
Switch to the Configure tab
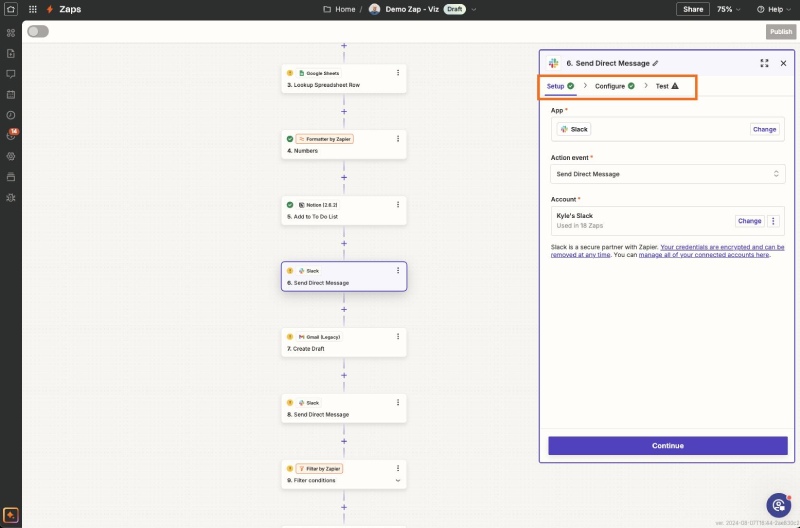tap(615, 86)
